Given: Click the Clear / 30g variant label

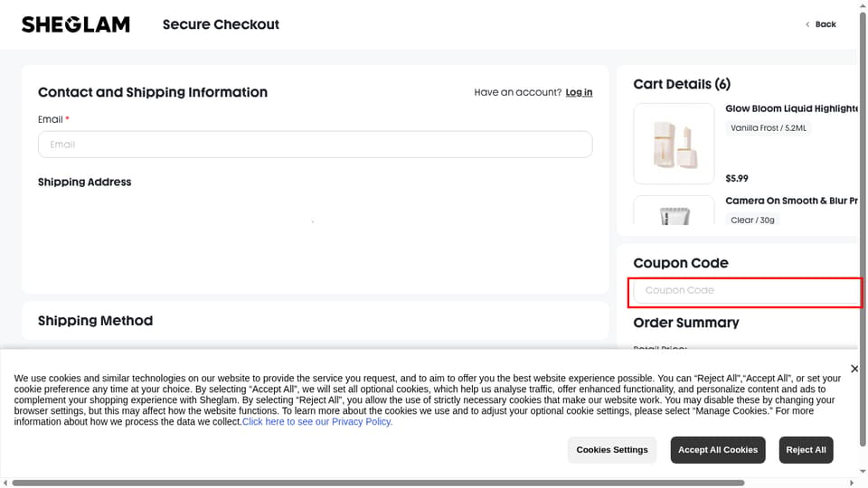Looking at the screenshot, I should pos(752,220).
